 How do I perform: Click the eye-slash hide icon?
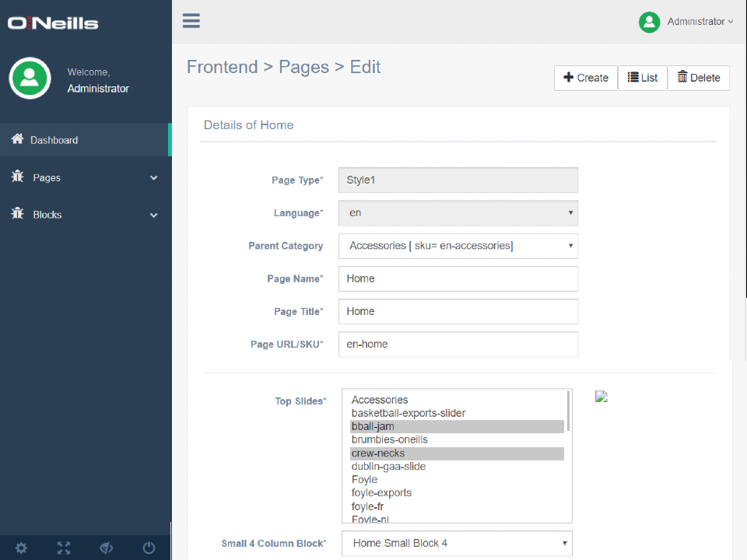tap(107, 548)
